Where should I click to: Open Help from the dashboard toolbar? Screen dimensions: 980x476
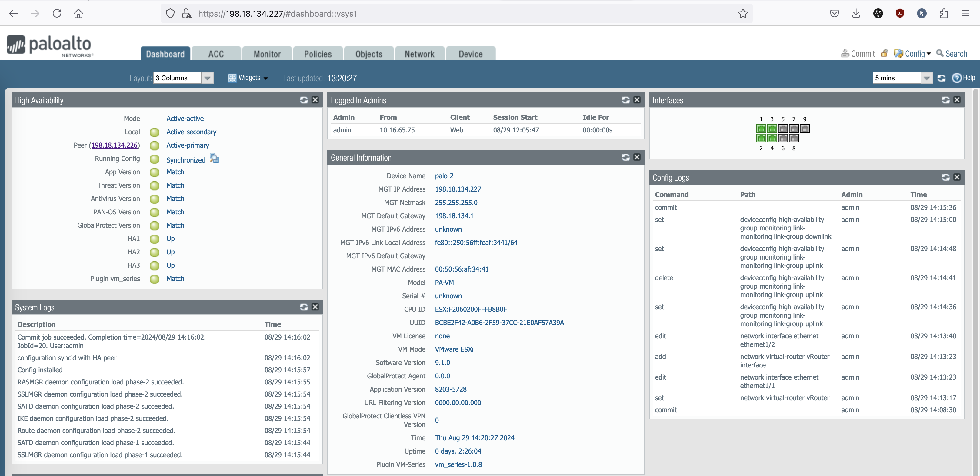(963, 78)
